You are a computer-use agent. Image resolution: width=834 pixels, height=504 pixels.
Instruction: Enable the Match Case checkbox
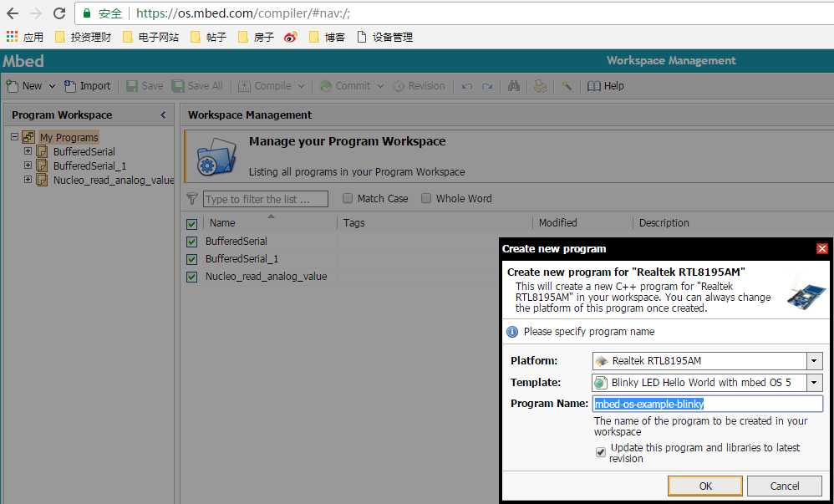pyautogui.click(x=348, y=199)
